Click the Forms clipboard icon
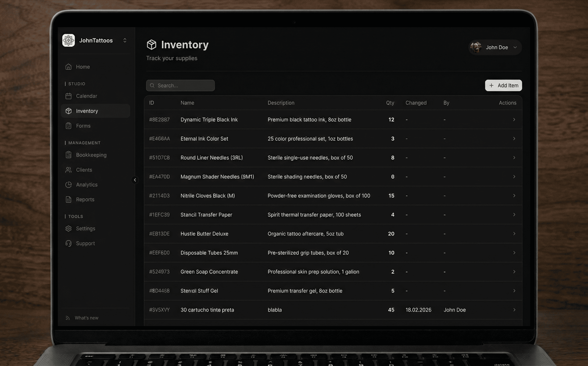Viewport: 588px width, 366px height. click(68, 126)
